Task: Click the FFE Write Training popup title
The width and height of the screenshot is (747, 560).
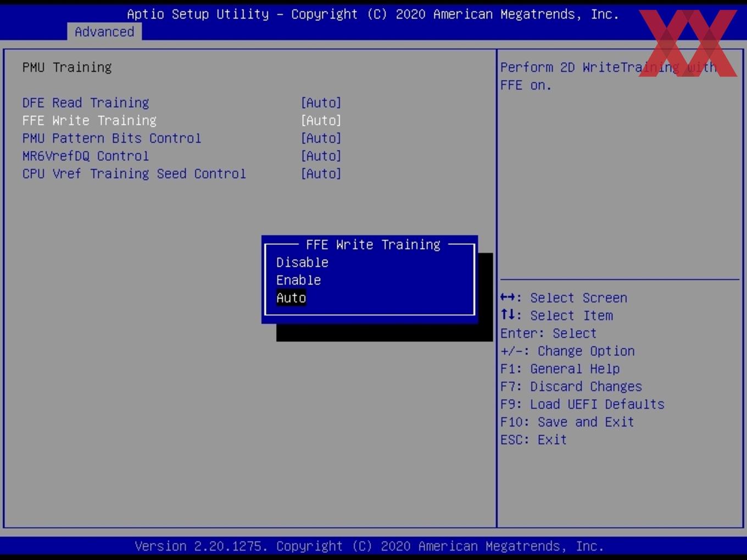Action: (373, 244)
